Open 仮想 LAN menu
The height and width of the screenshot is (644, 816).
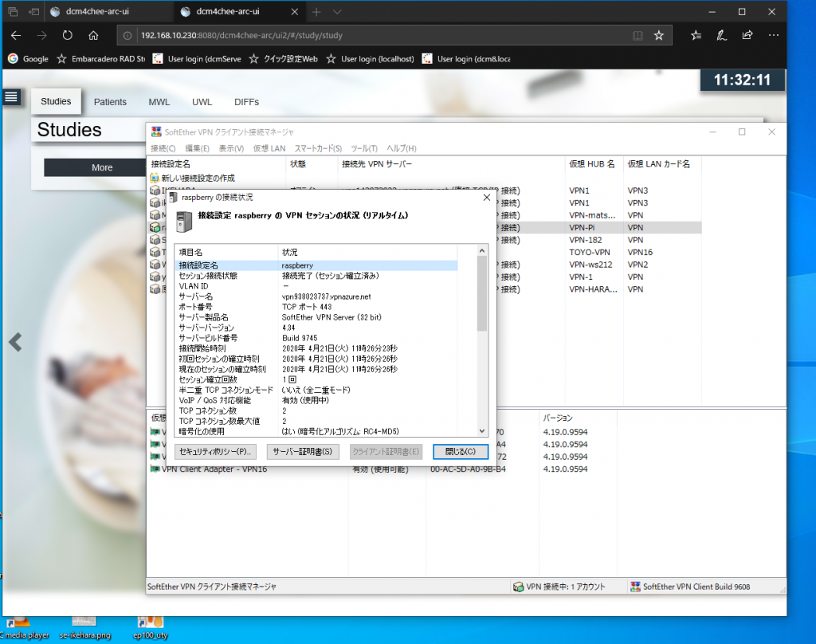click(269, 148)
